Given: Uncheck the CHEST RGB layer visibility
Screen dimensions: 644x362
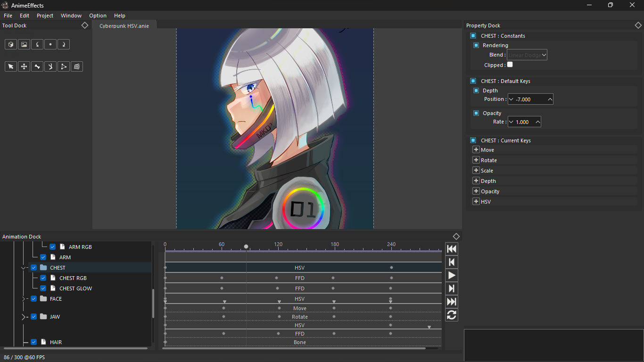Looking at the screenshot, I should click(43, 278).
